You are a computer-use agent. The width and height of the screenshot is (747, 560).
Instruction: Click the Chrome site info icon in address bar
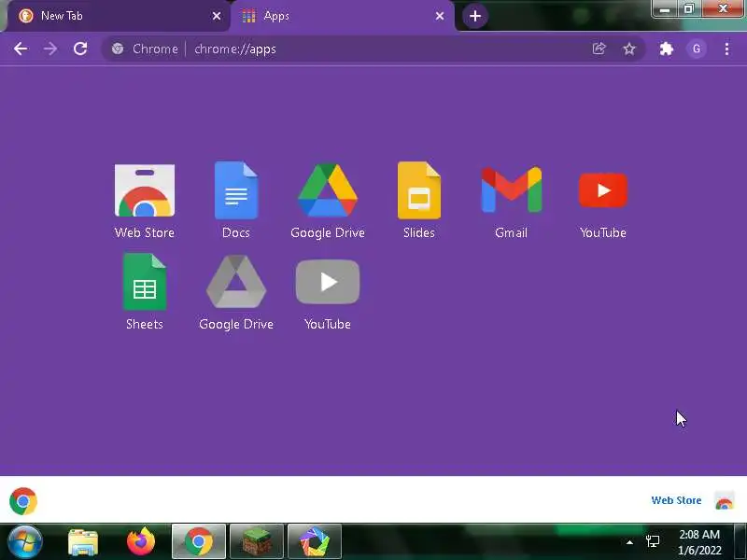pos(118,49)
